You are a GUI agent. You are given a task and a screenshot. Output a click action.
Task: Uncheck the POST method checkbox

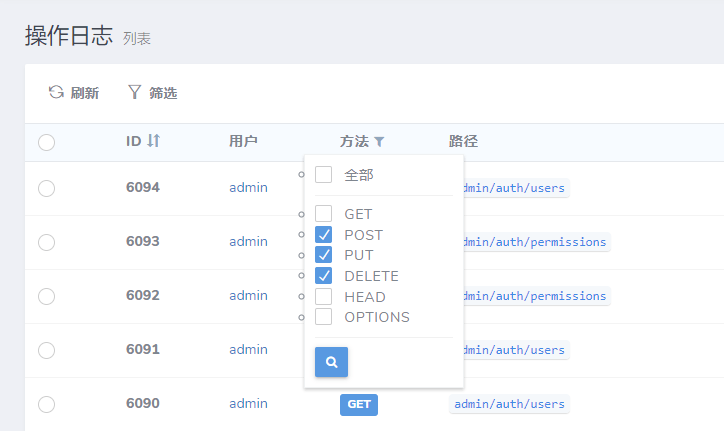tap(324, 235)
